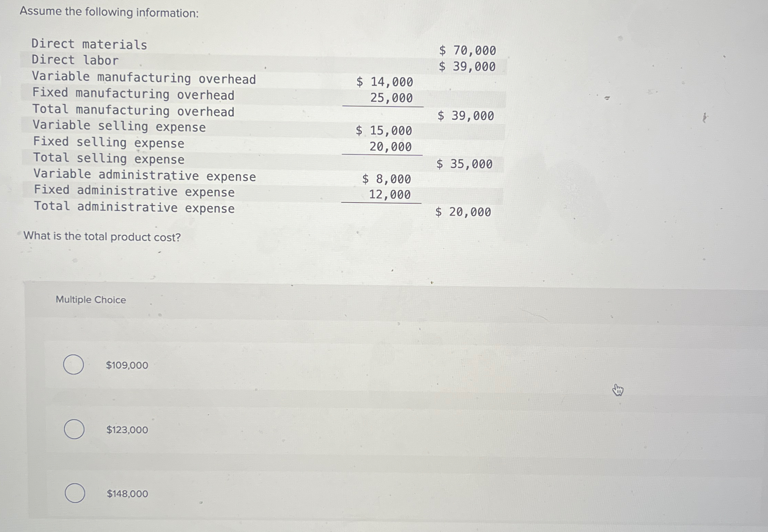Click the Direct materials row
This screenshot has height=532, width=768.
(x=88, y=44)
